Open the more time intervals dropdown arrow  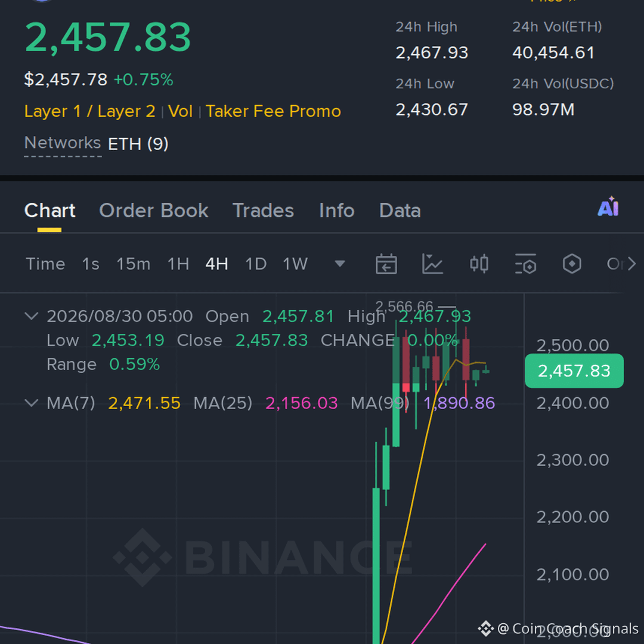pos(340,264)
